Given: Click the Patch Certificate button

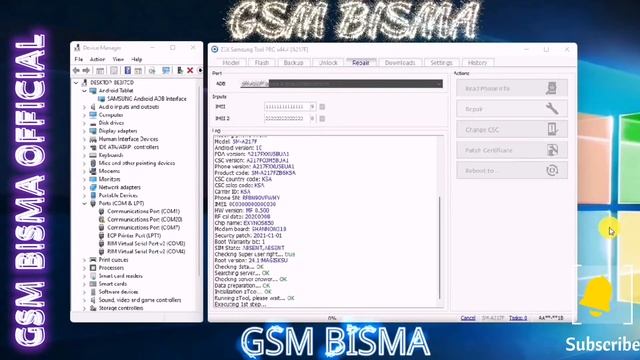Looking at the screenshot, I should tap(512, 150).
